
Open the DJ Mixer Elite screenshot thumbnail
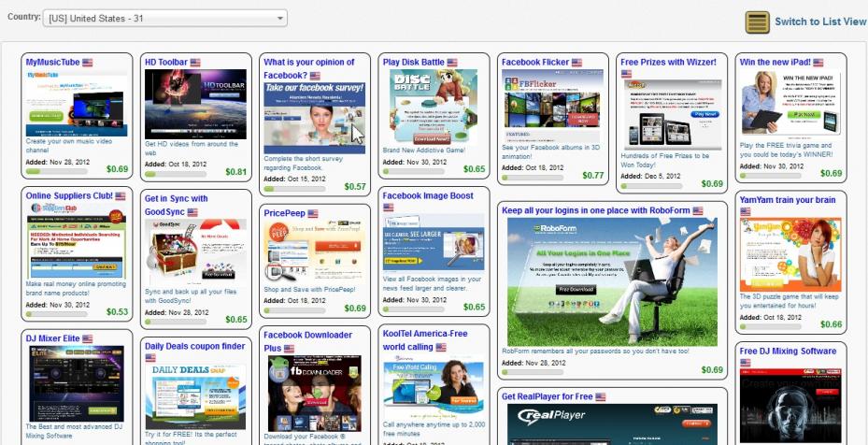(77, 383)
